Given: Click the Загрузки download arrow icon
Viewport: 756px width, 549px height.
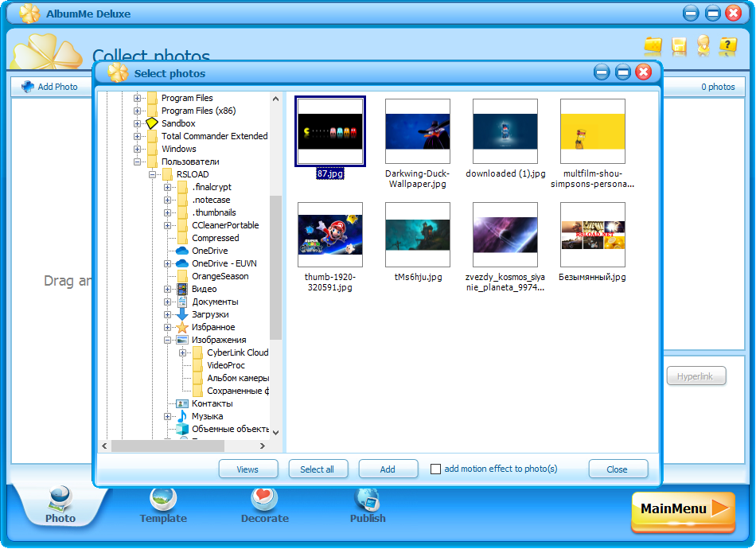Looking at the screenshot, I should (182, 314).
